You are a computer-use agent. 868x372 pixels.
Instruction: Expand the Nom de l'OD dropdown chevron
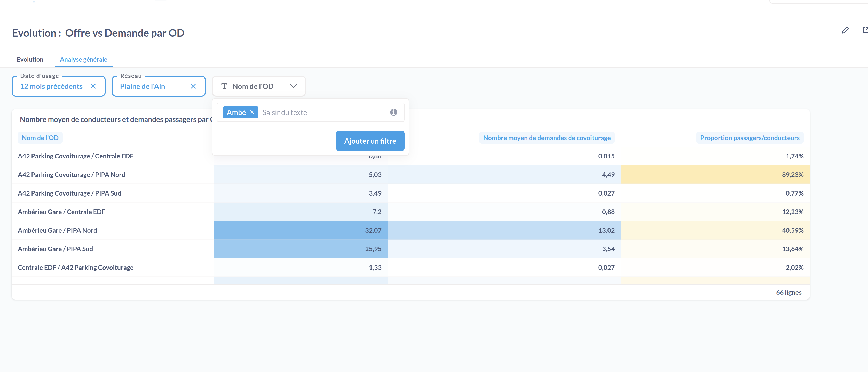click(x=294, y=86)
